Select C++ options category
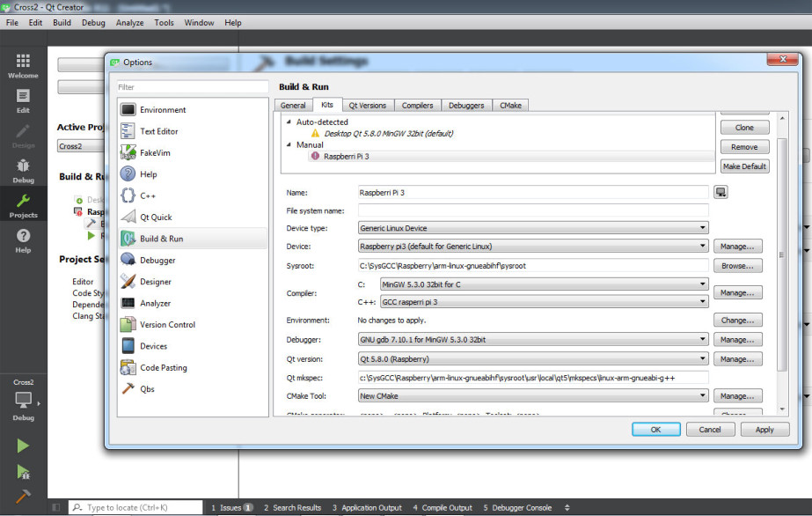The image size is (812, 516). point(193,195)
